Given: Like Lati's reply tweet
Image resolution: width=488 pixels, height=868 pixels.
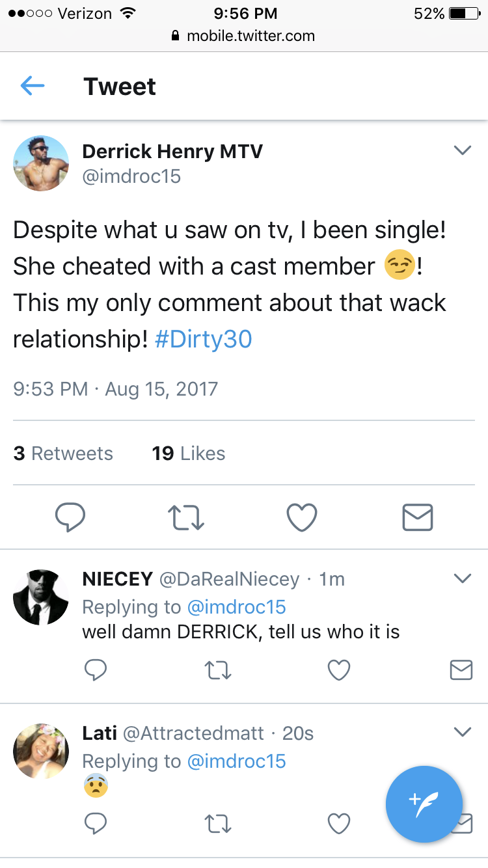Looking at the screenshot, I should 339,824.
